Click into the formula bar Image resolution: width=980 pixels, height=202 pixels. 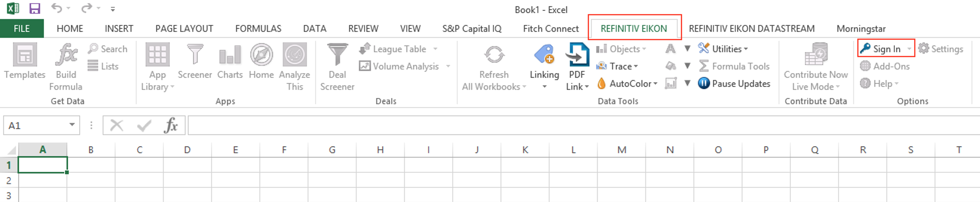[x=584, y=125]
